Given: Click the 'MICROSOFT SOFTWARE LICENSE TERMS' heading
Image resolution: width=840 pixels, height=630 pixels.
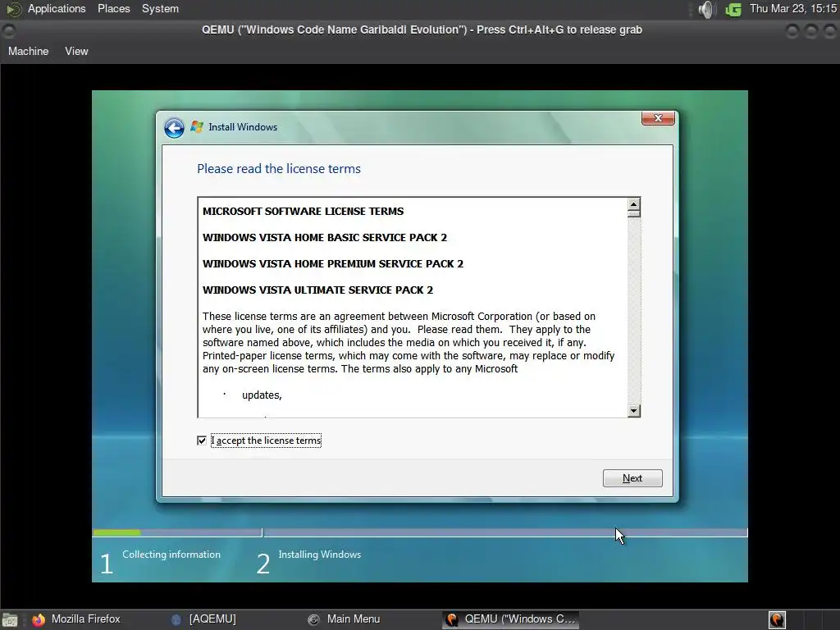Looking at the screenshot, I should point(304,211).
